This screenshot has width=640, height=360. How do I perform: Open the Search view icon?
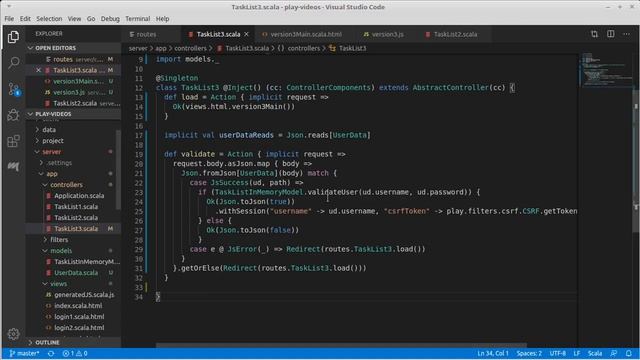tap(13, 62)
